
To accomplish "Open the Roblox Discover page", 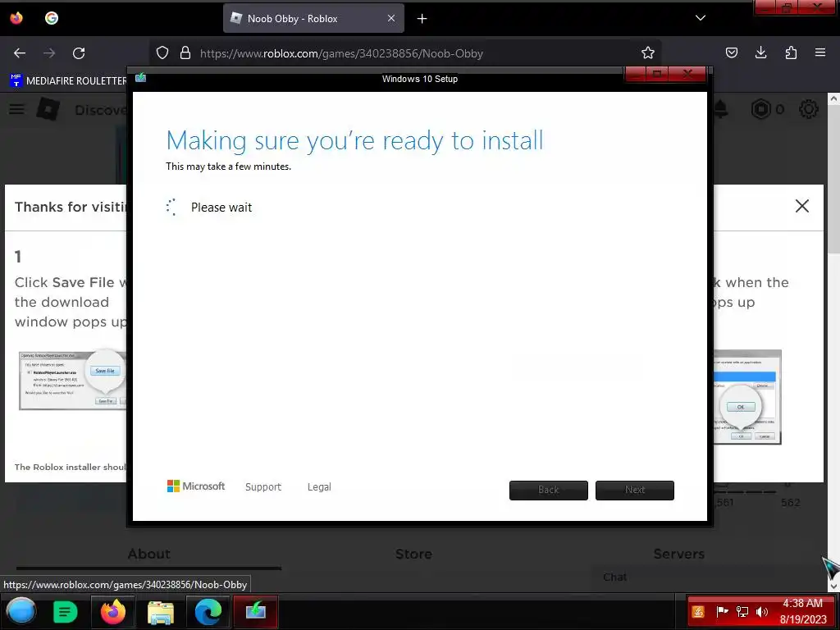I will coord(101,110).
